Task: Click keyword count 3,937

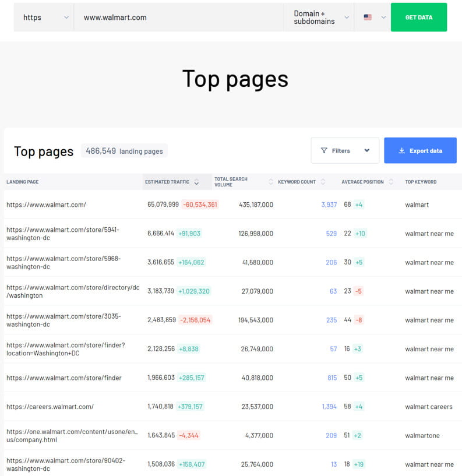Action: tap(329, 204)
